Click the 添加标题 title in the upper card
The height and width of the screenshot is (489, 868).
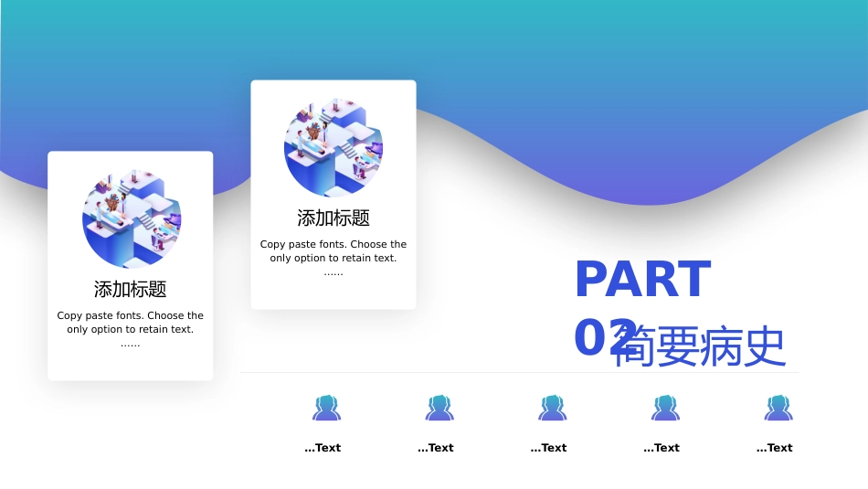tap(333, 218)
